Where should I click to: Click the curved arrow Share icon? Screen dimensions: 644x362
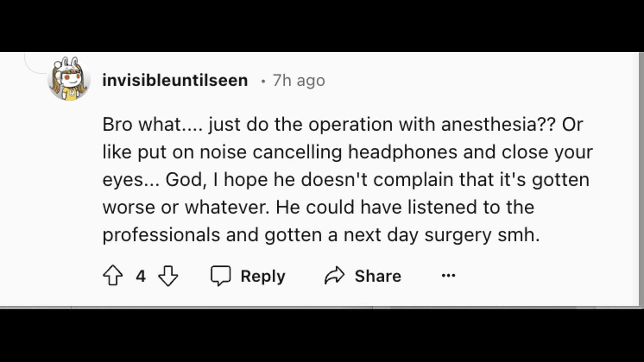pyautogui.click(x=334, y=276)
